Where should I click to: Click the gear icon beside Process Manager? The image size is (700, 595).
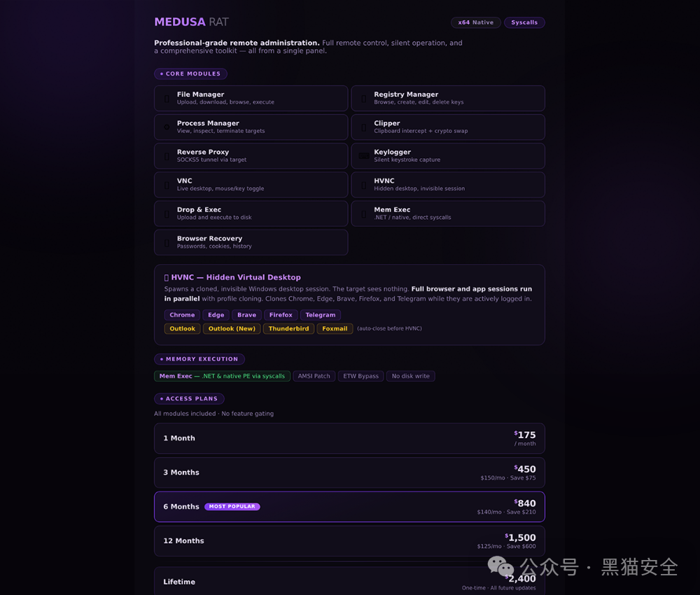pyautogui.click(x=167, y=127)
